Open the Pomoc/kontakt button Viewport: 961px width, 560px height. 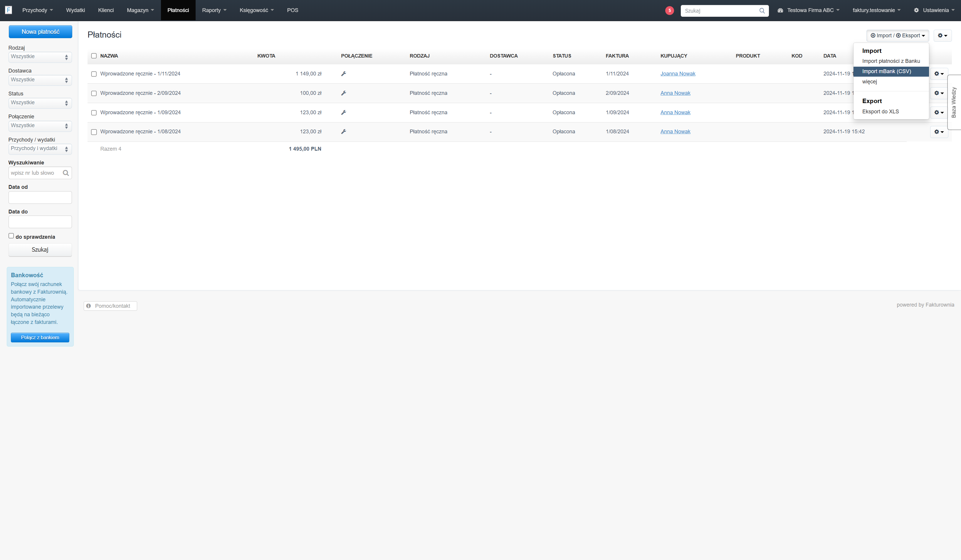[110, 306]
